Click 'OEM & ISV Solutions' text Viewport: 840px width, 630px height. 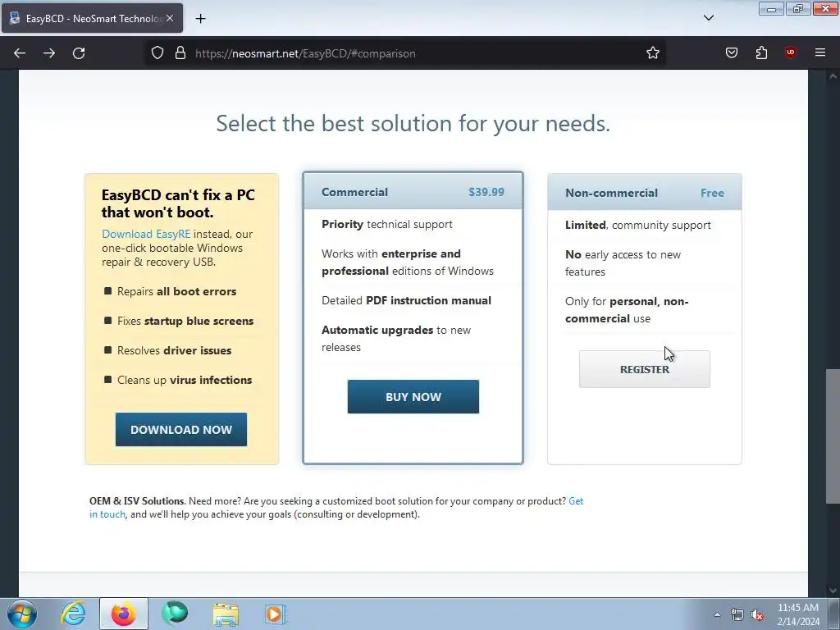click(137, 501)
